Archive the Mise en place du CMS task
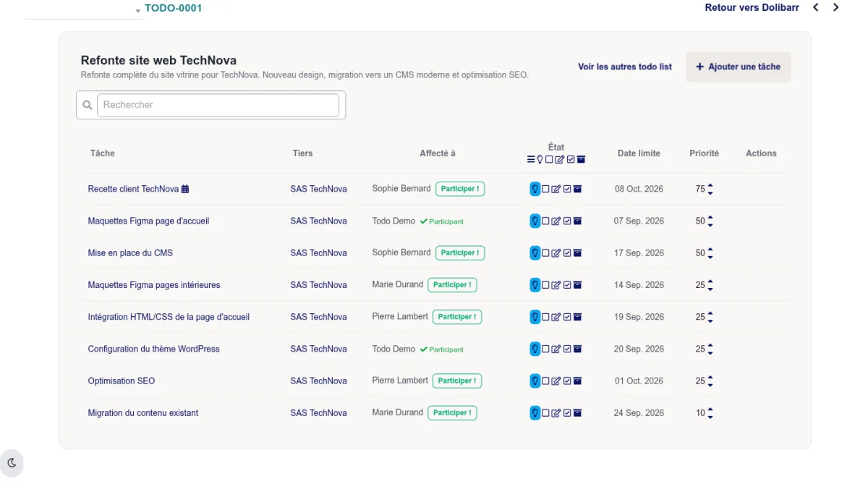This screenshot has height=492, width=868. click(x=577, y=253)
